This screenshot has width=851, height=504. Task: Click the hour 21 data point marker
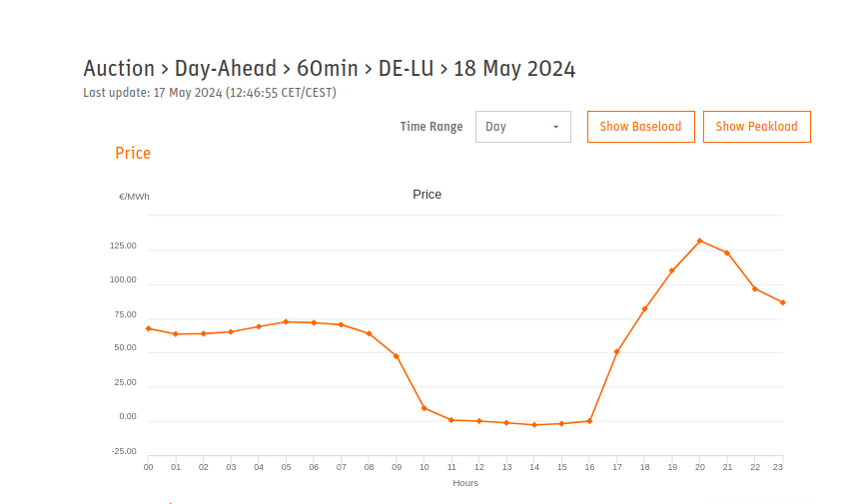click(727, 253)
